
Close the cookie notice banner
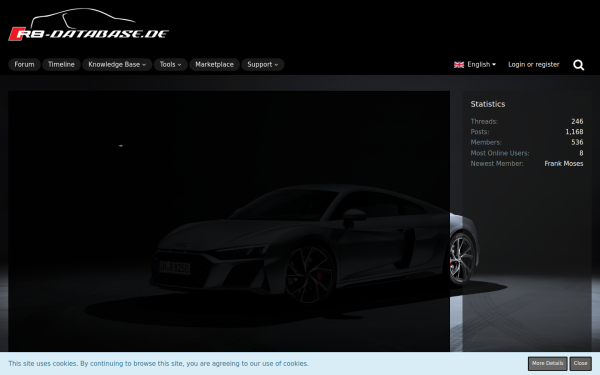pyautogui.click(x=580, y=364)
